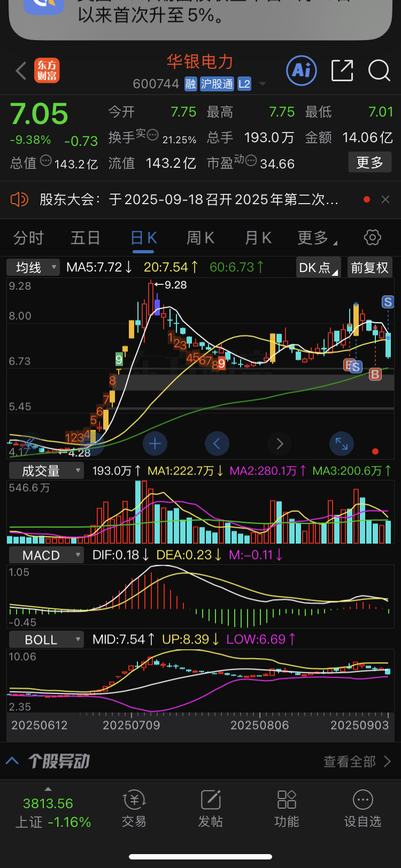Open the 发帖 post icon
The image size is (401, 868).
coord(211,809)
